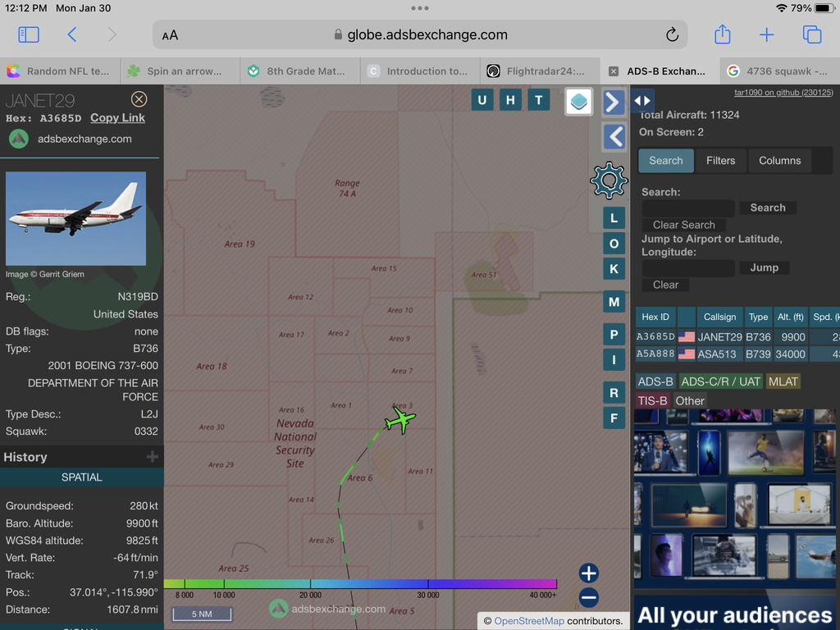Sort table by Callsign column

tap(719, 317)
